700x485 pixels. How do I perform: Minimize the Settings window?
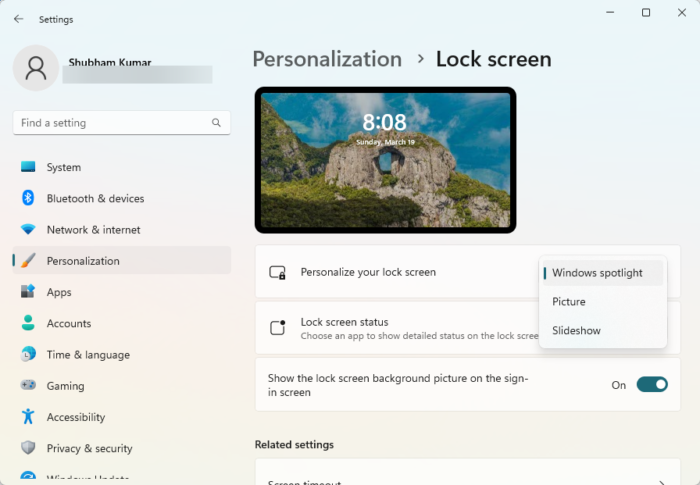610,13
